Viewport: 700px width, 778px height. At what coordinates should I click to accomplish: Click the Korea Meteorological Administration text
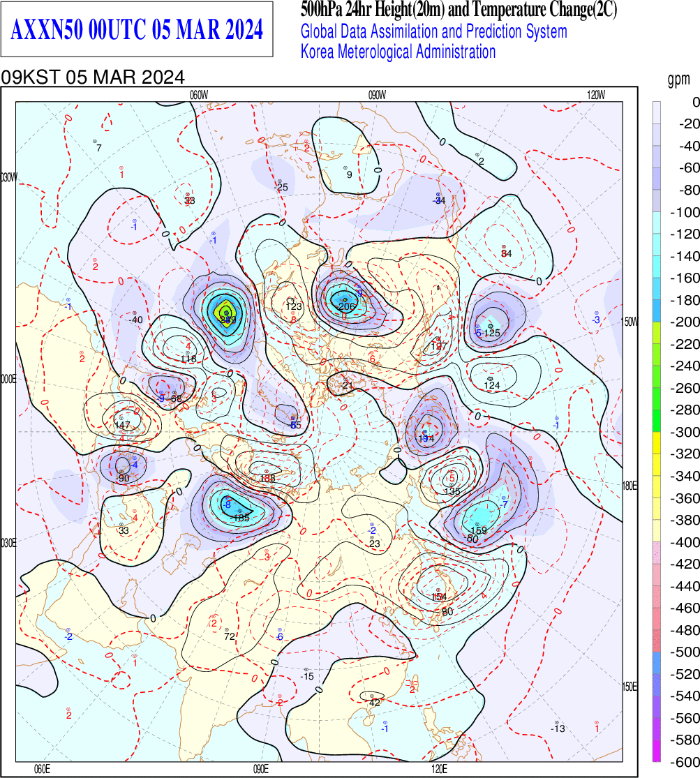[x=399, y=52]
